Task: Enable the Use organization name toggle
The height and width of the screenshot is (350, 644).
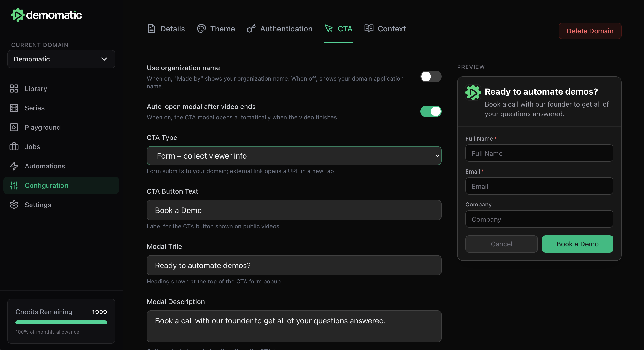Action: [x=430, y=76]
